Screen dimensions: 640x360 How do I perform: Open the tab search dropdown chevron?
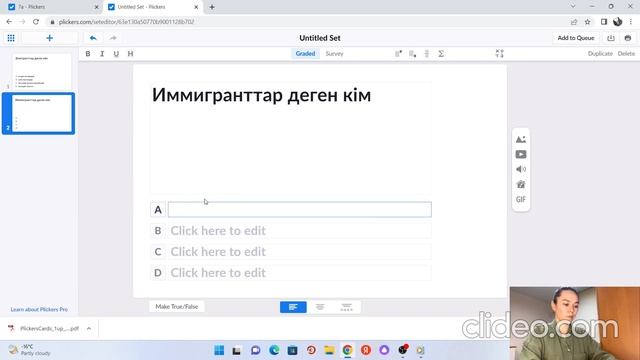(x=573, y=7)
